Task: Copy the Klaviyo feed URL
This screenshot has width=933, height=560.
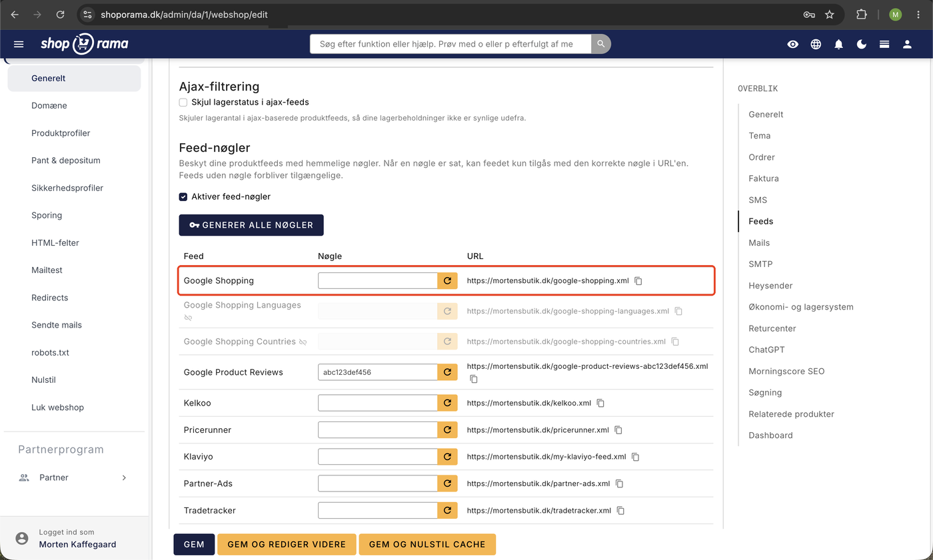Action: [635, 457]
